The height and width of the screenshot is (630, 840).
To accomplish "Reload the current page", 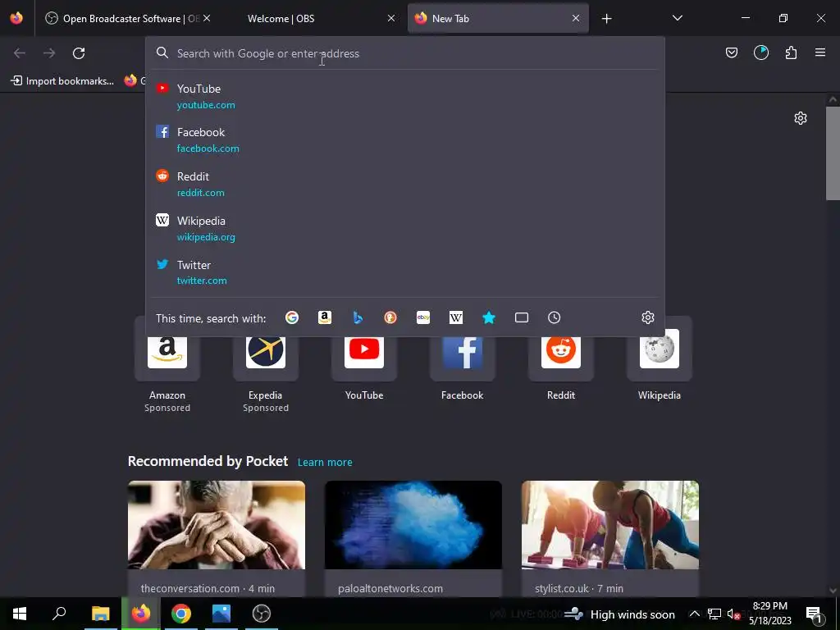I will point(79,53).
